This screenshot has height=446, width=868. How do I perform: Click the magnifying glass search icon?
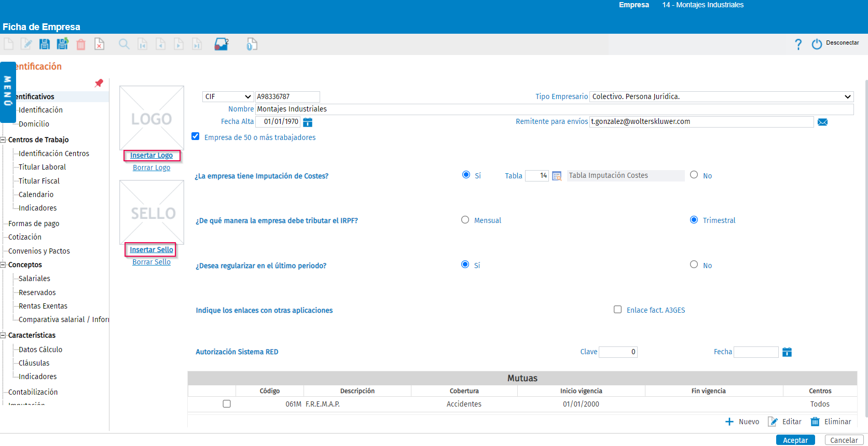[x=124, y=44]
